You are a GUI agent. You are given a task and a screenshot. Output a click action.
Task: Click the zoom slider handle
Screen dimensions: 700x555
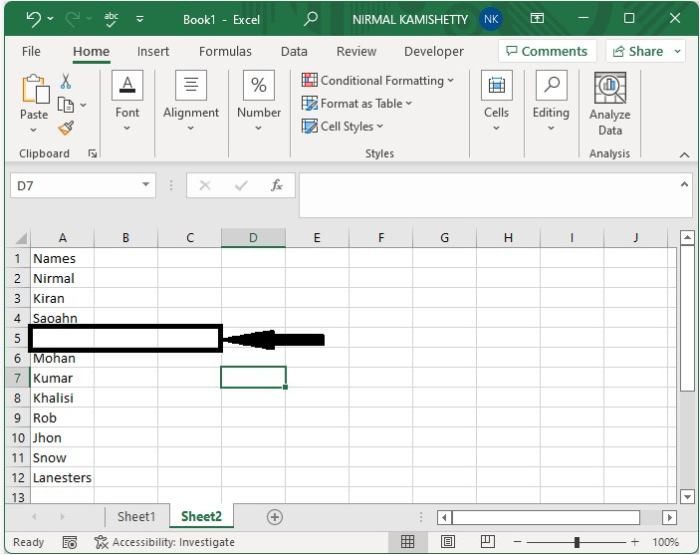coord(577,542)
